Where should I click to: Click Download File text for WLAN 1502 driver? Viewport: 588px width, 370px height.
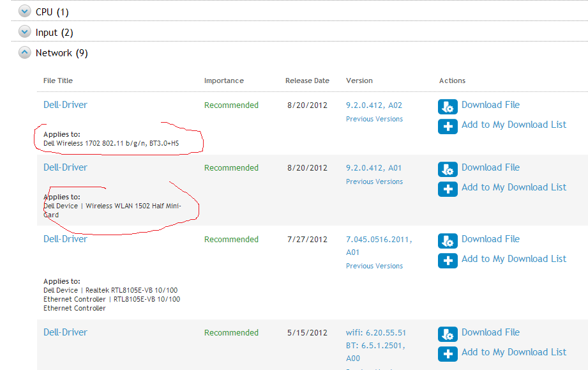pyautogui.click(x=490, y=167)
